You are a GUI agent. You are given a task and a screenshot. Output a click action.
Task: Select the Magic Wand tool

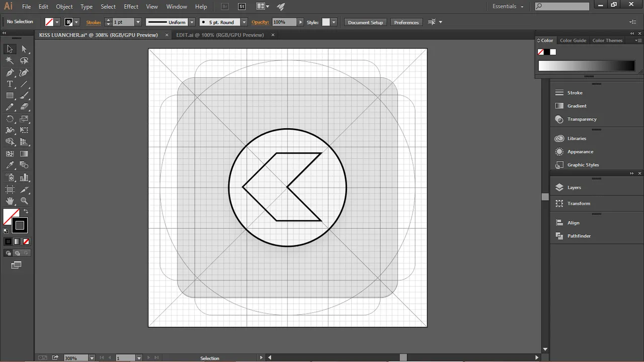point(10,60)
